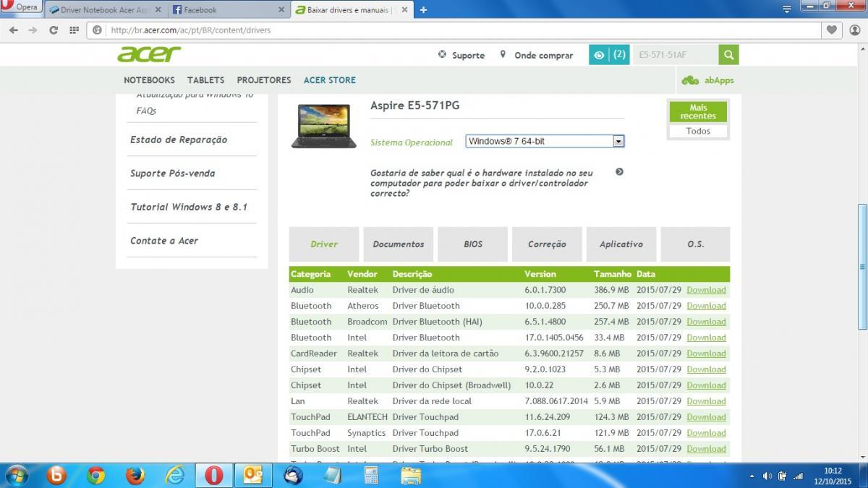Image resolution: width=868 pixels, height=488 pixels.
Task: Download the Turbo Boost 9.5.24.1790 driver
Action: pyautogui.click(x=706, y=449)
